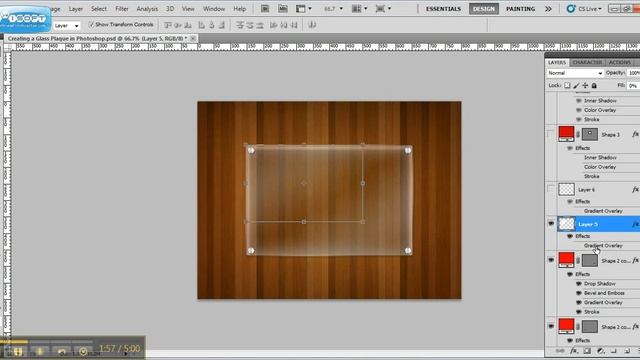
Task: Click Align Top Edges icon
Action: pos(168,25)
